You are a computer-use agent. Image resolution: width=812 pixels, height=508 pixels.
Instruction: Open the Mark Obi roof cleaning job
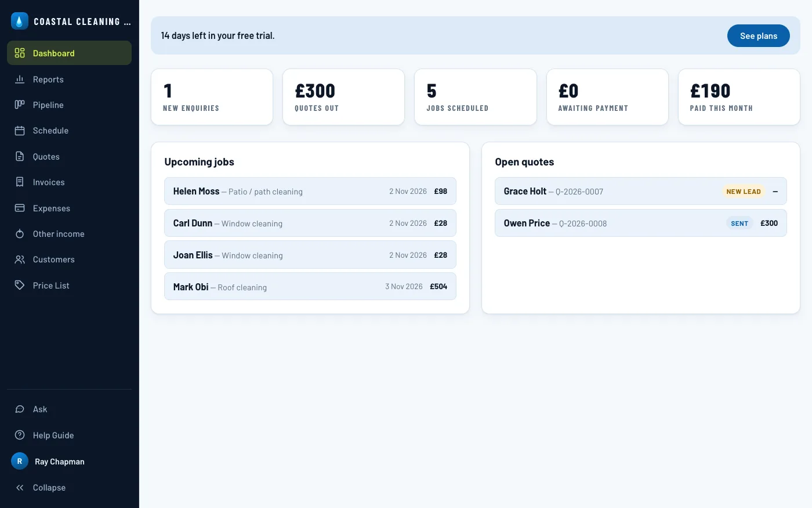(310, 286)
